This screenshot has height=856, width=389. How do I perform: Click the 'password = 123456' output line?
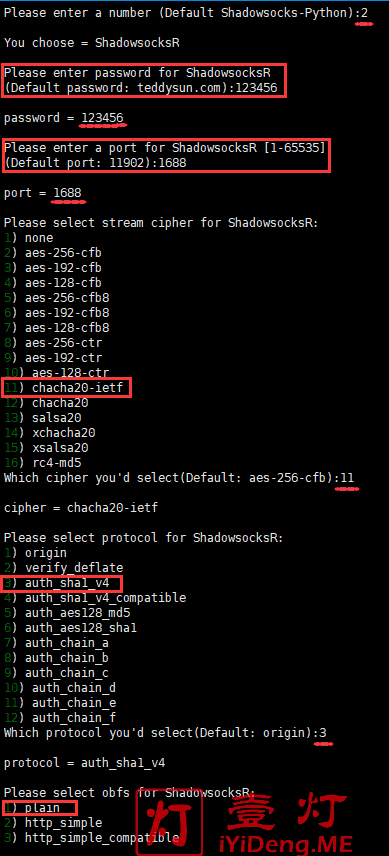point(63,118)
